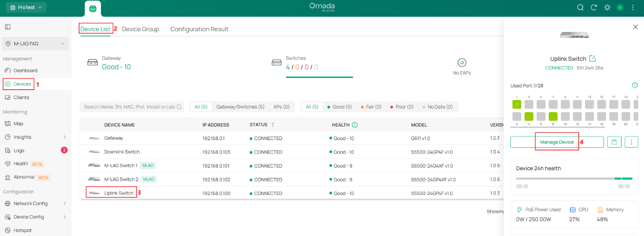Open the three-dot menu beside Manage Device
The width and height of the screenshot is (644, 236).
pyautogui.click(x=631, y=142)
